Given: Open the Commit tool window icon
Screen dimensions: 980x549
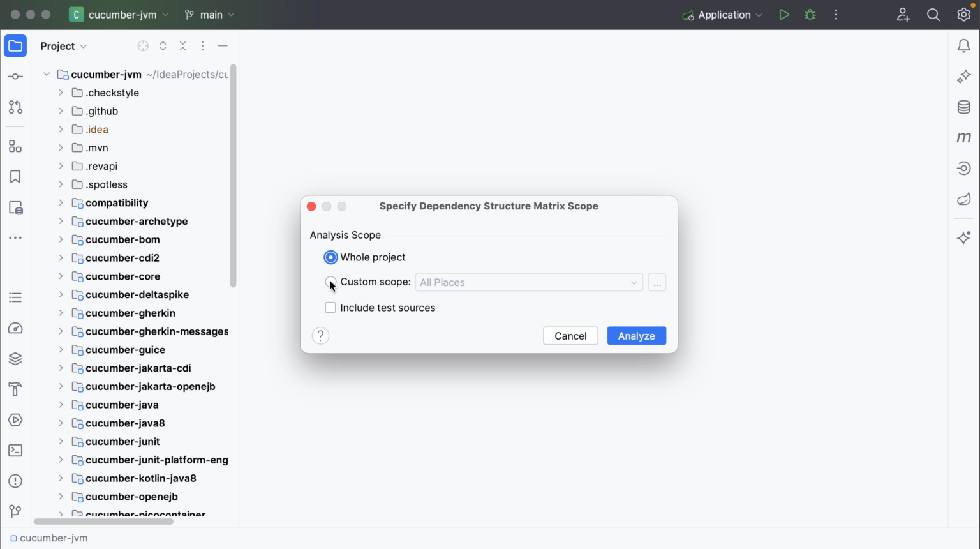Looking at the screenshot, I should tap(15, 77).
